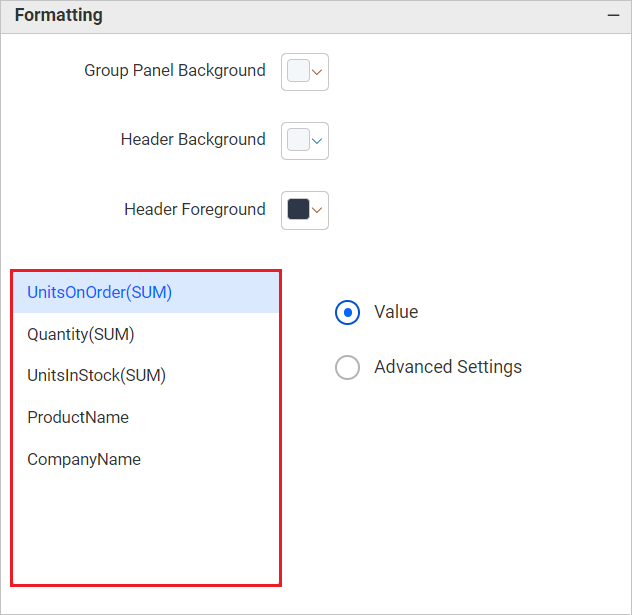632x615 pixels.
Task: Select the UnitsInStock(SUM) list entry
Action: coord(96,376)
